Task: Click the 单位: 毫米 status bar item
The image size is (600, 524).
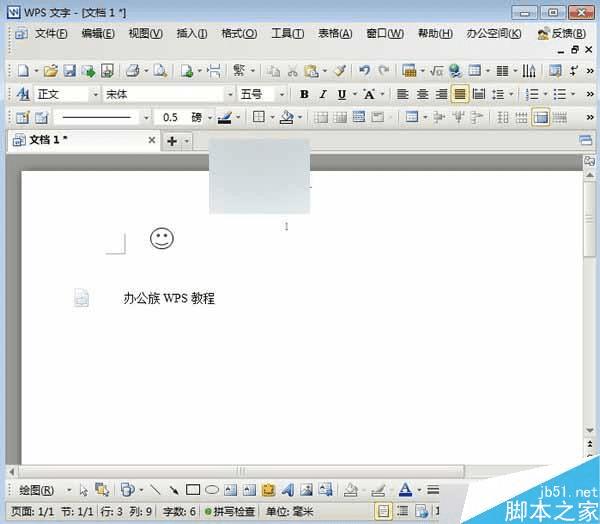Action: (x=290, y=511)
